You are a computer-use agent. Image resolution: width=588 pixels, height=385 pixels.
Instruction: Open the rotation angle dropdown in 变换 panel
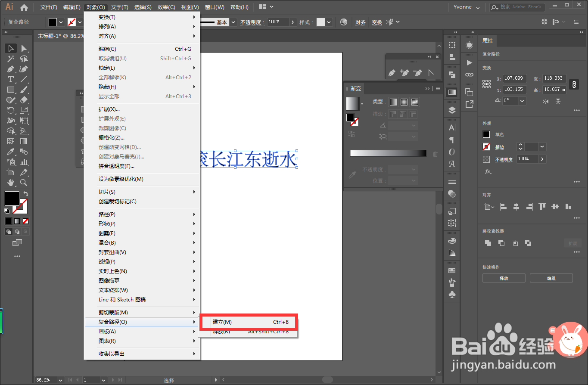522,101
